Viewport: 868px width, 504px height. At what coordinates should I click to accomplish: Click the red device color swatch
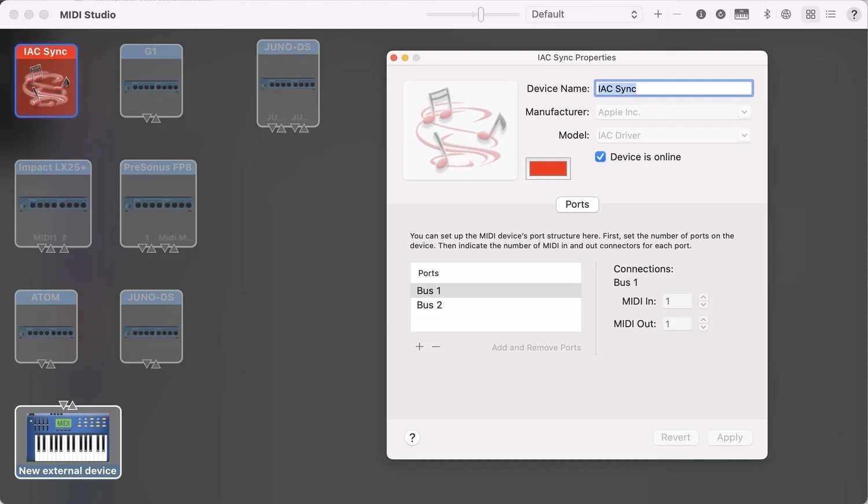(x=547, y=168)
